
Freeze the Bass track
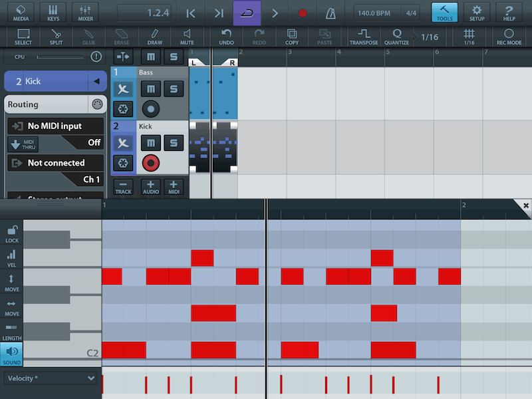click(x=123, y=109)
